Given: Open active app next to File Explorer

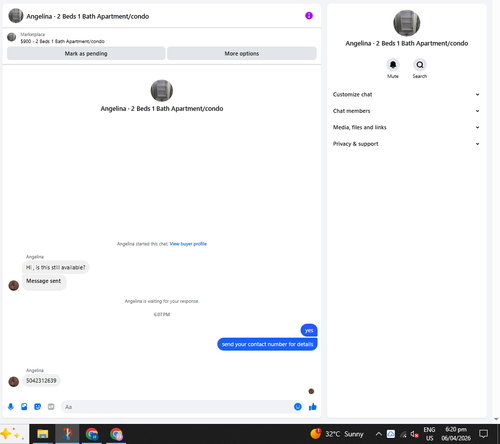Looking at the screenshot, I should click(67, 434).
